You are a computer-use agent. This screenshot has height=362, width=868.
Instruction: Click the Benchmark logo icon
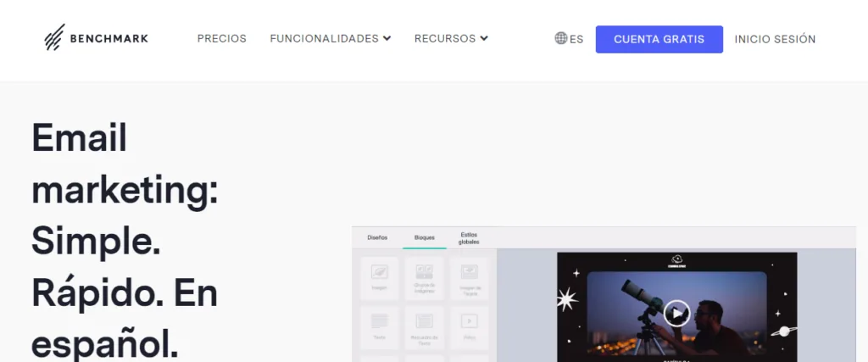pyautogui.click(x=55, y=37)
